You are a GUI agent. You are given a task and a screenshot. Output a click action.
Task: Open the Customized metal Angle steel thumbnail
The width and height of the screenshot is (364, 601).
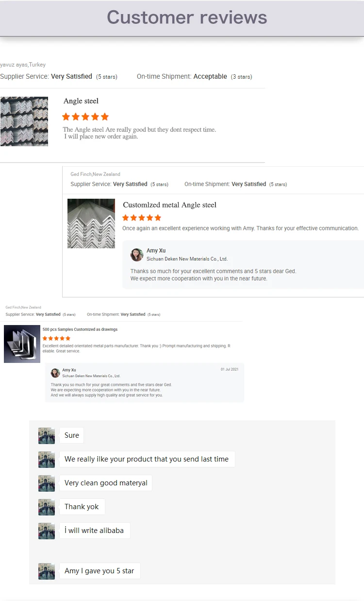[91, 223]
